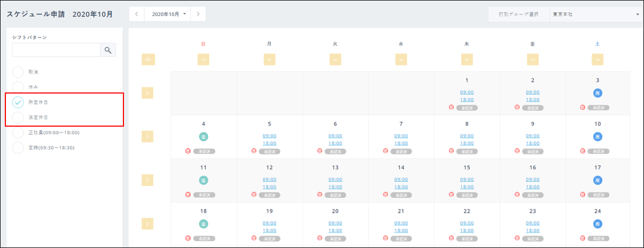Go to next month with right arrow

(x=198, y=14)
